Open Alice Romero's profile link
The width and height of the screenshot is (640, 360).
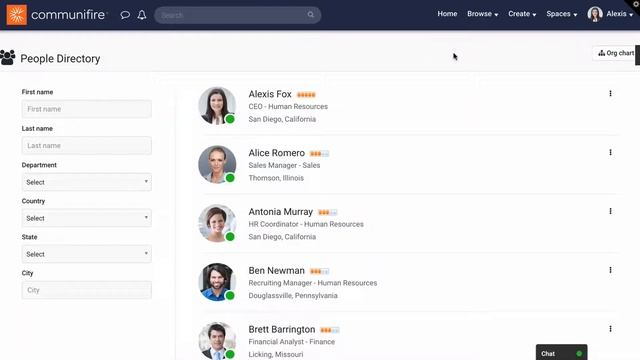(x=276, y=153)
